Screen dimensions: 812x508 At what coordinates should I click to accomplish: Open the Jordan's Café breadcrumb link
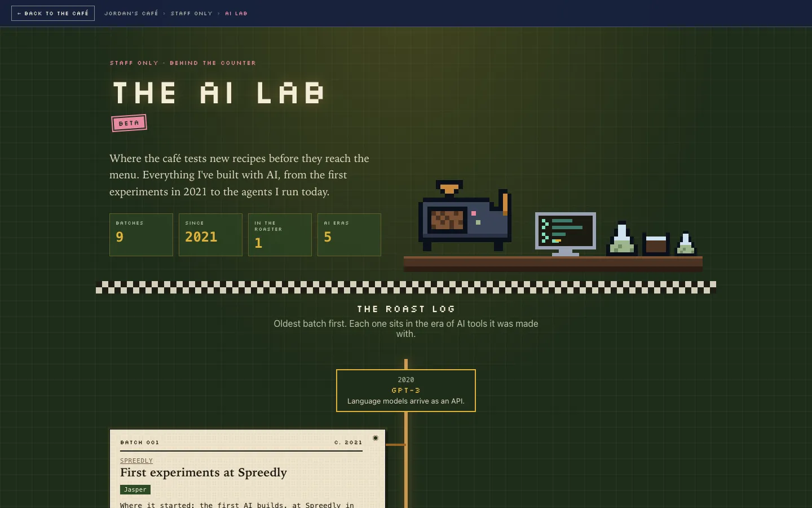[x=131, y=14]
